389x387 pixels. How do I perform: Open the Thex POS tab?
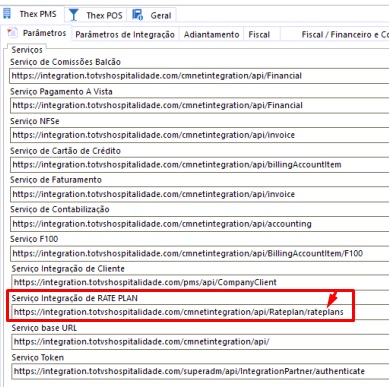(95, 15)
